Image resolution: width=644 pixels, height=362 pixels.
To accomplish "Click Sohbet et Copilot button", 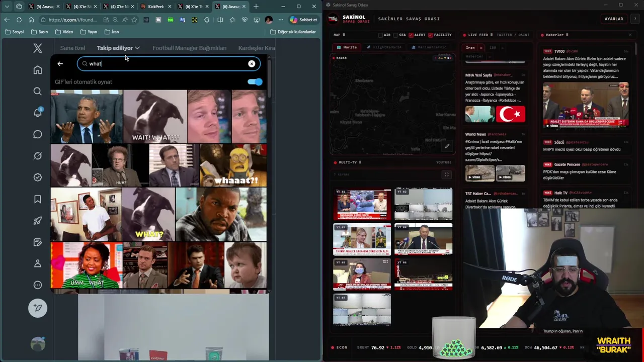I will [x=303, y=20].
